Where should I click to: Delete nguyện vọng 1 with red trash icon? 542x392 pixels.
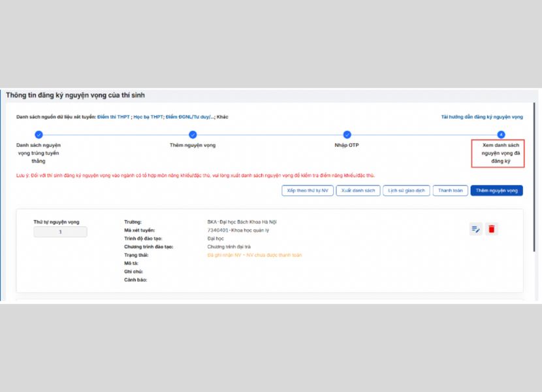(x=492, y=229)
